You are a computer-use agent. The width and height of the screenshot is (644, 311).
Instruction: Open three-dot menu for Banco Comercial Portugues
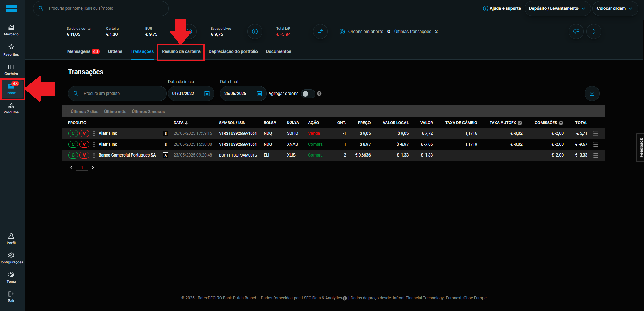pos(94,155)
